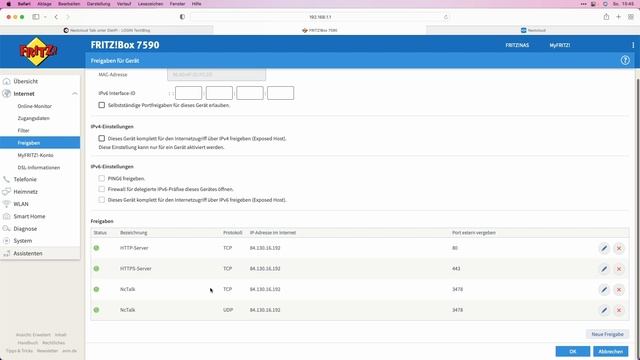Toggle the Safari sidebar button

click(36, 17)
